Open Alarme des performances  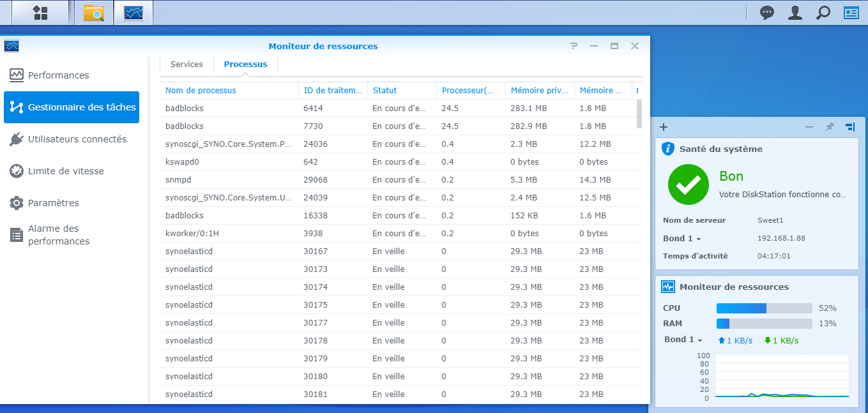pyautogui.click(x=59, y=235)
